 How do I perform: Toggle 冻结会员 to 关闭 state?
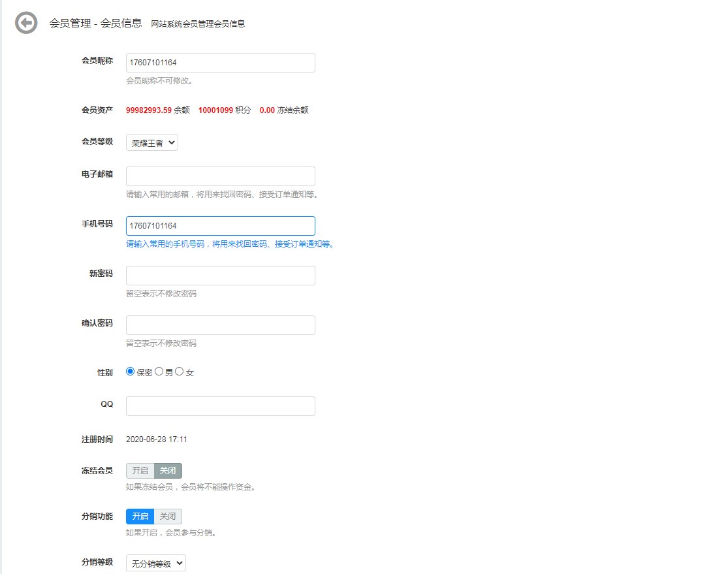click(168, 470)
